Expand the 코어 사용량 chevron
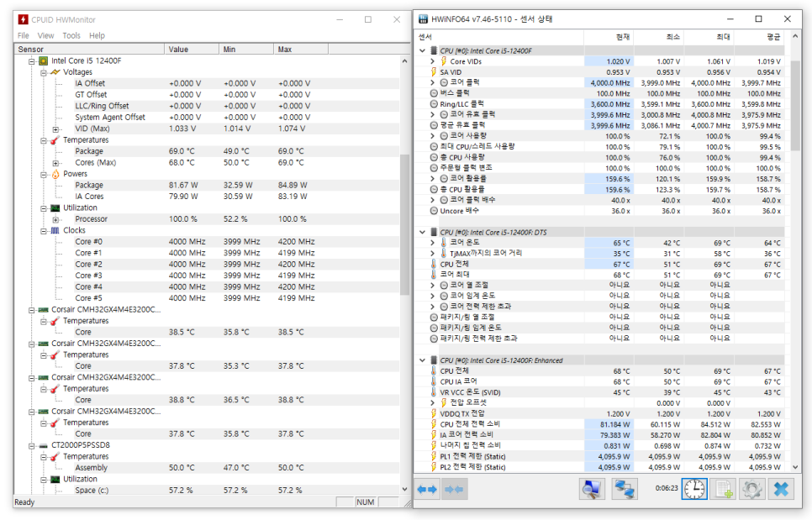 point(432,135)
